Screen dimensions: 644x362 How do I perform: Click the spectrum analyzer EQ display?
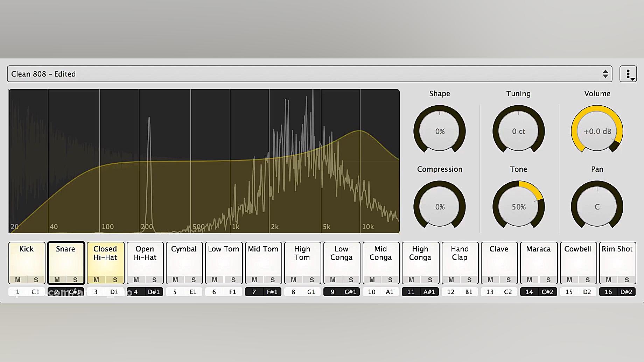pos(204,161)
